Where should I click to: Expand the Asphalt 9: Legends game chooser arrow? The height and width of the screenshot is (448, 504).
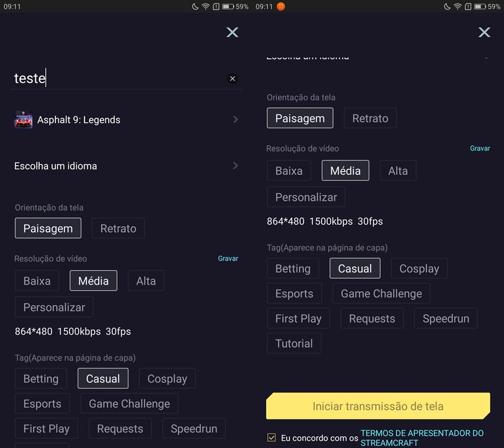point(235,119)
